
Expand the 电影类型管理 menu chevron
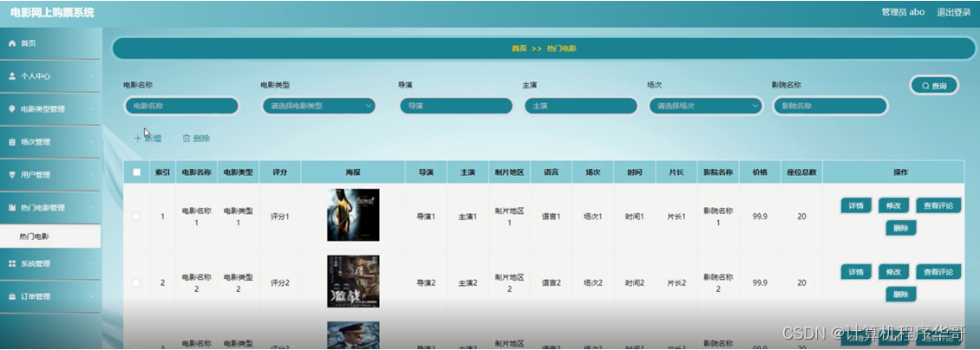91,109
